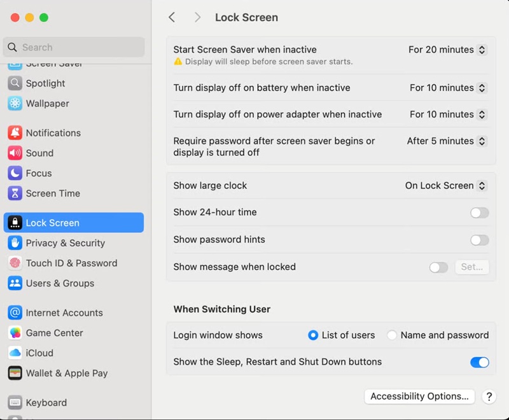Select Screen Time hourglass icon

pyautogui.click(x=15, y=193)
